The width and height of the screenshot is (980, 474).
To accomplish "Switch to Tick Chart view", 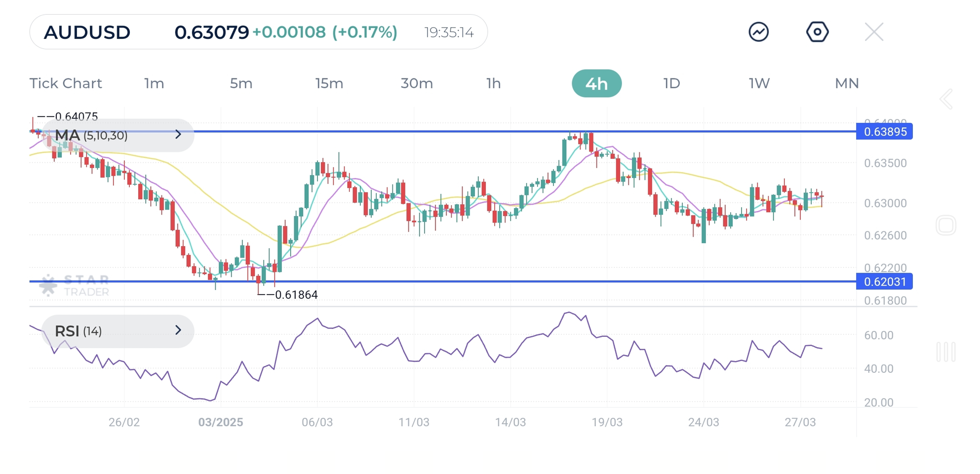I will click(66, 83).
